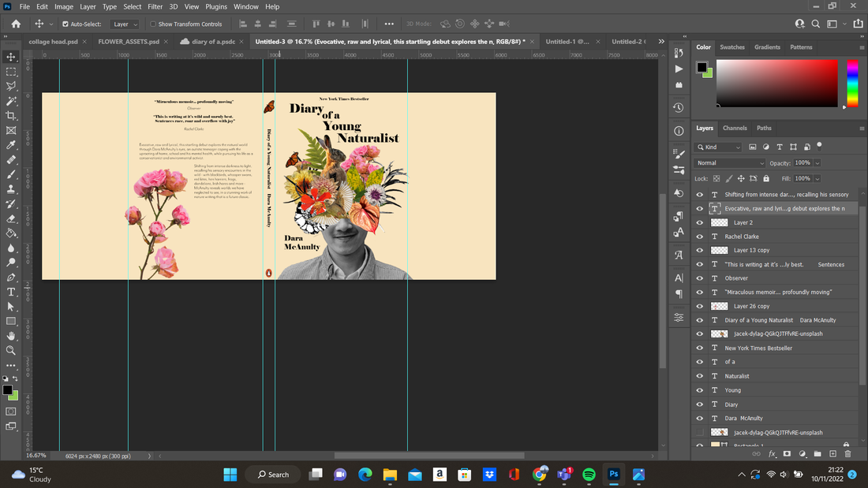Click the Home button in options bar

pos(16,24)
